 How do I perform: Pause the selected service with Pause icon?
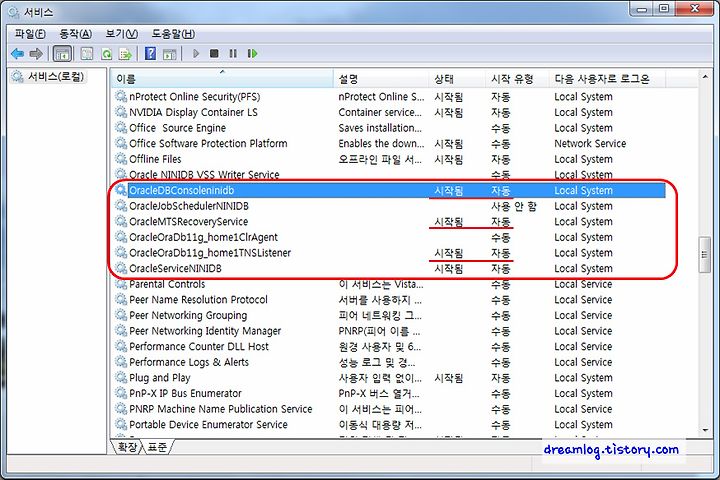(233, 53)
